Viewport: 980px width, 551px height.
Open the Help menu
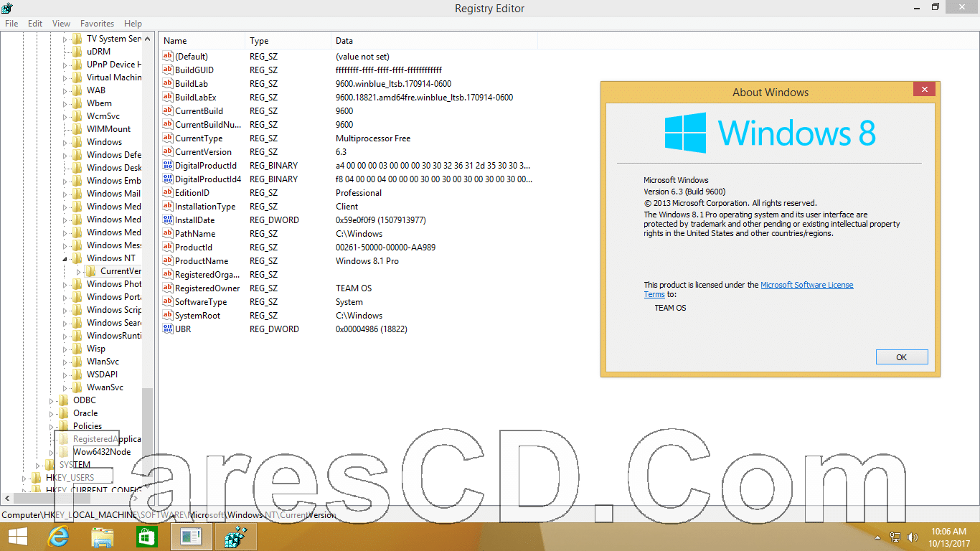click(x=133, y=24)
